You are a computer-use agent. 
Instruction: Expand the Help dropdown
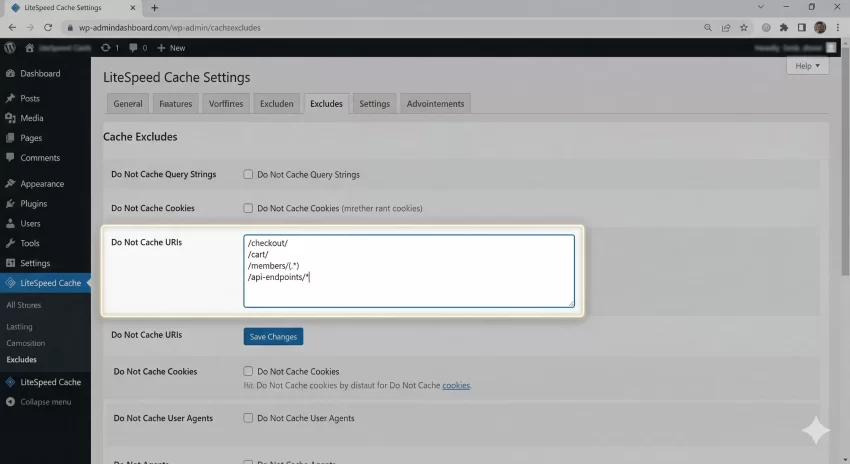pos(807,66)
